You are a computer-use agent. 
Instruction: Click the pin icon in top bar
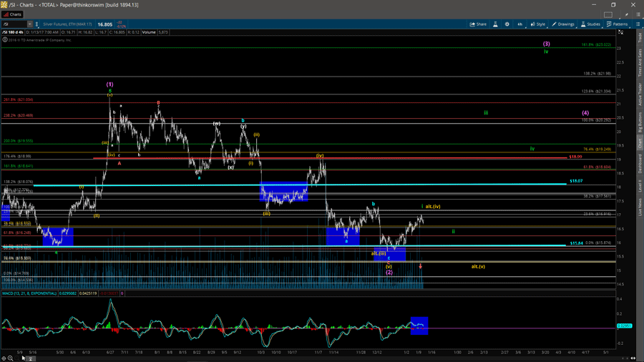click(x=628, y=14)
